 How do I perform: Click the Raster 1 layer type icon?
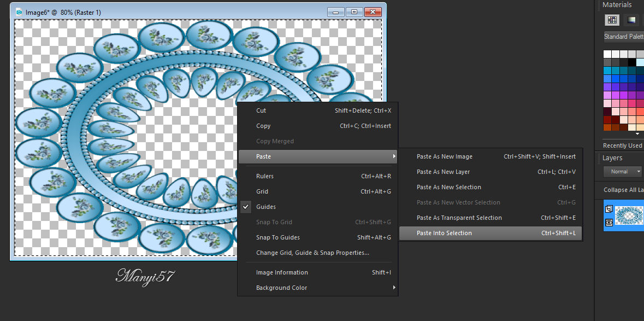608,209
